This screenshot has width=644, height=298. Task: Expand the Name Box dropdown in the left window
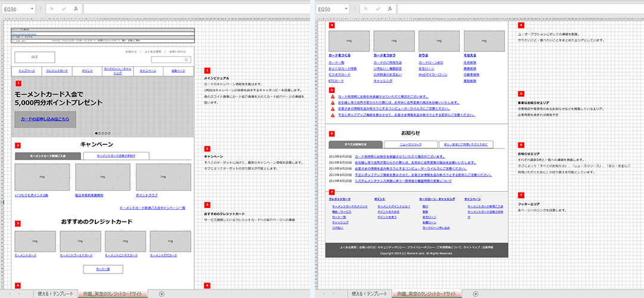(32, 10)
